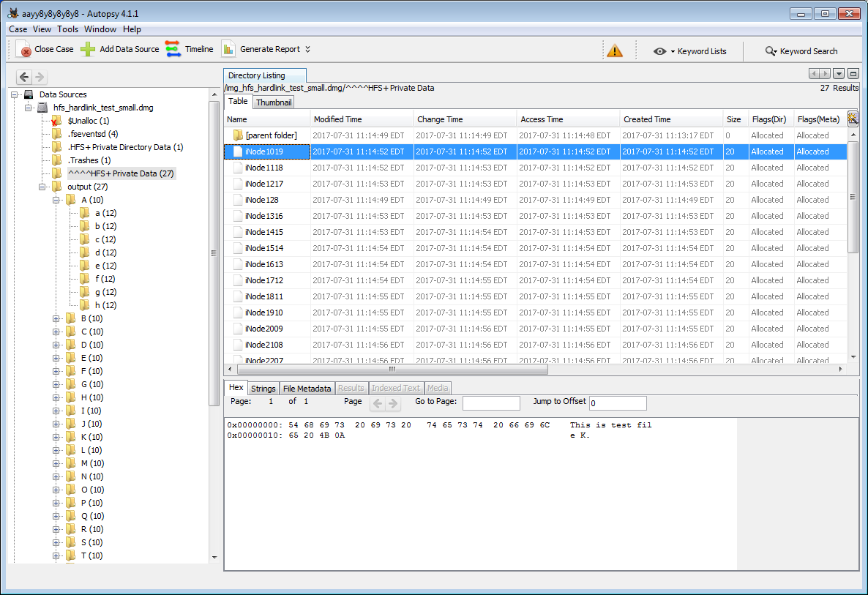
Task: Switch to the Thumbnail tab
Action: pos(273,102)
